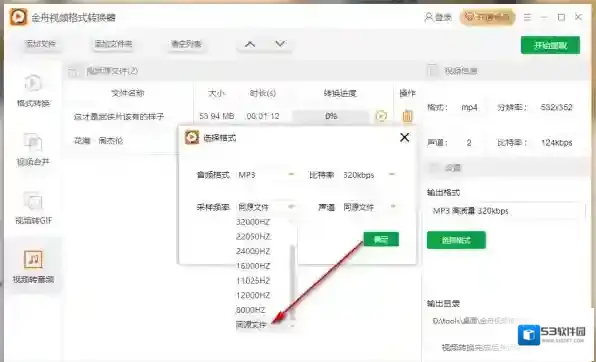The width and height of the screenshot is (596, 362).
Task: Click the 大小 column header
Action: tap(217, 93)
